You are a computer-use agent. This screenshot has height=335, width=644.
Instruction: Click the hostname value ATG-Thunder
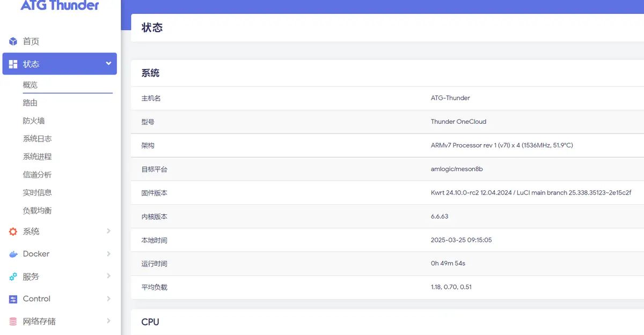tap(450, 98)
